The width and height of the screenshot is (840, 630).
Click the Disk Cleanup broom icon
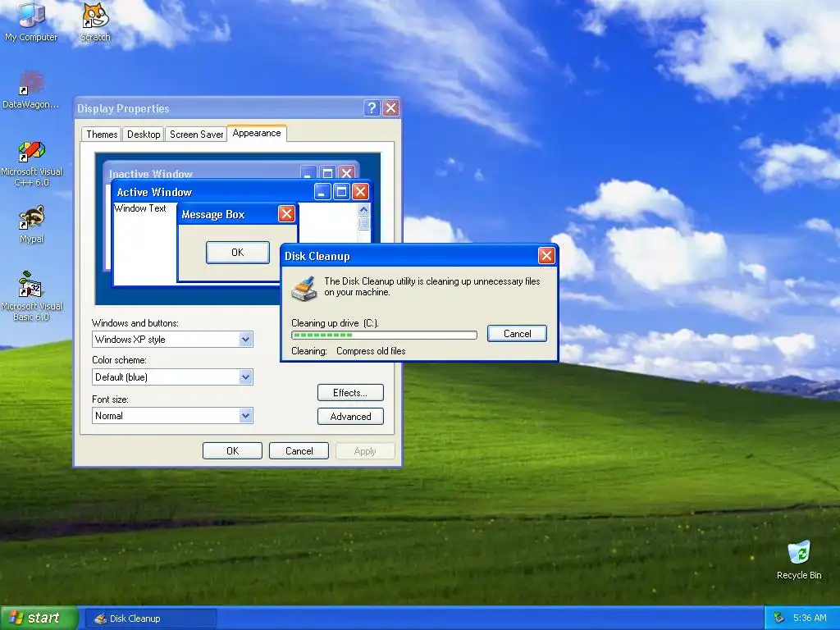[304, 288]
